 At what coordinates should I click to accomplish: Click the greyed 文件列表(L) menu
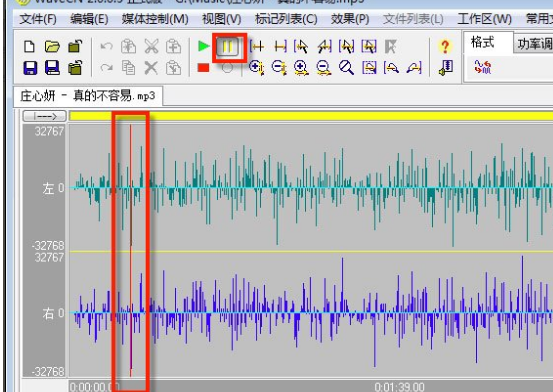413,19
